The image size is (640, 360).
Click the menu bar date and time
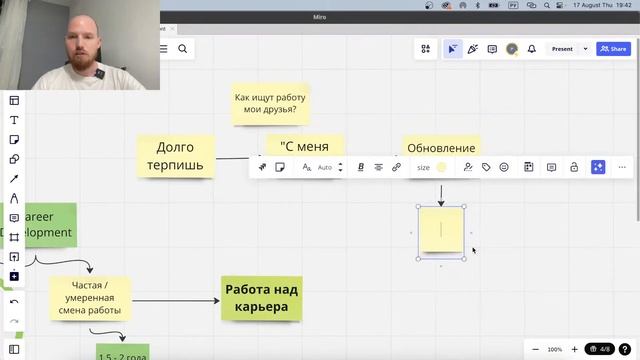(x=602, y=5)
